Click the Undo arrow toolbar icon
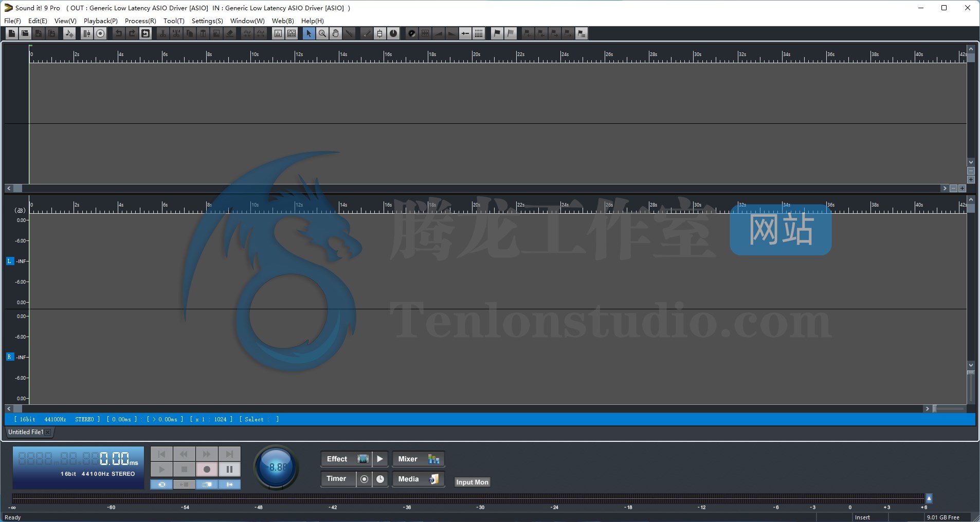Image resolution: width=980 pixels, height=522 pixels. pyautogui.click(x=119, y=33)
